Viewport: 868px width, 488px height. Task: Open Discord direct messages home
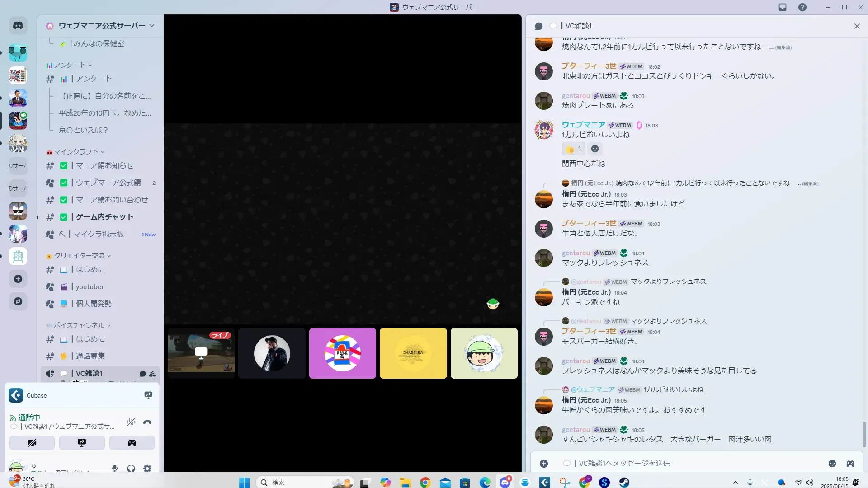(x=18, y=26)
